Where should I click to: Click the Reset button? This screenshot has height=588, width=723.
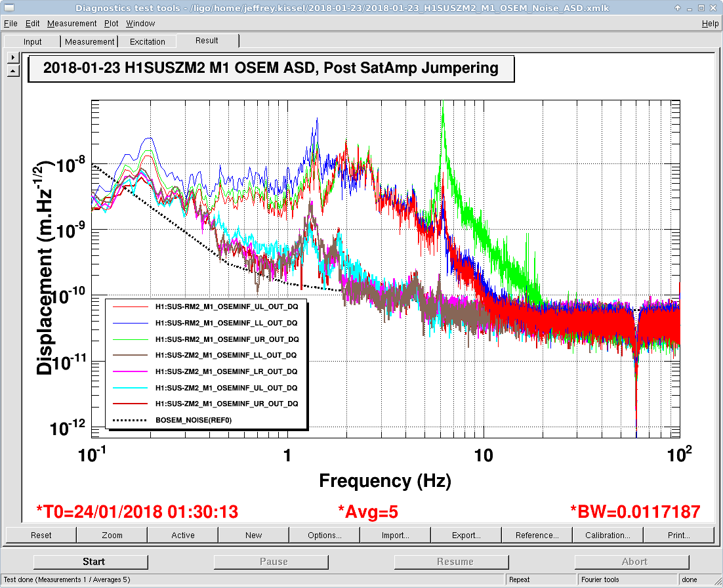(x=41, y=535)
